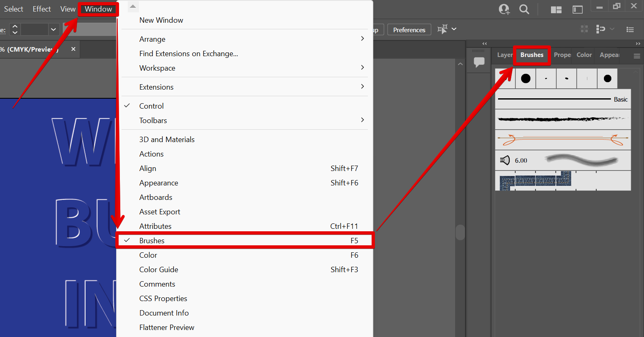Open the Brushes panel hamburger menu
Viewport: 644px width, 337px height.
click(637, 56)
